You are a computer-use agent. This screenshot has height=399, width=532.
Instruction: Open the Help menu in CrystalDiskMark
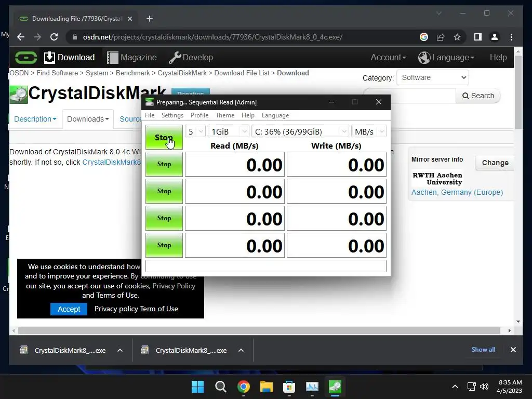(x=248, y=115)
